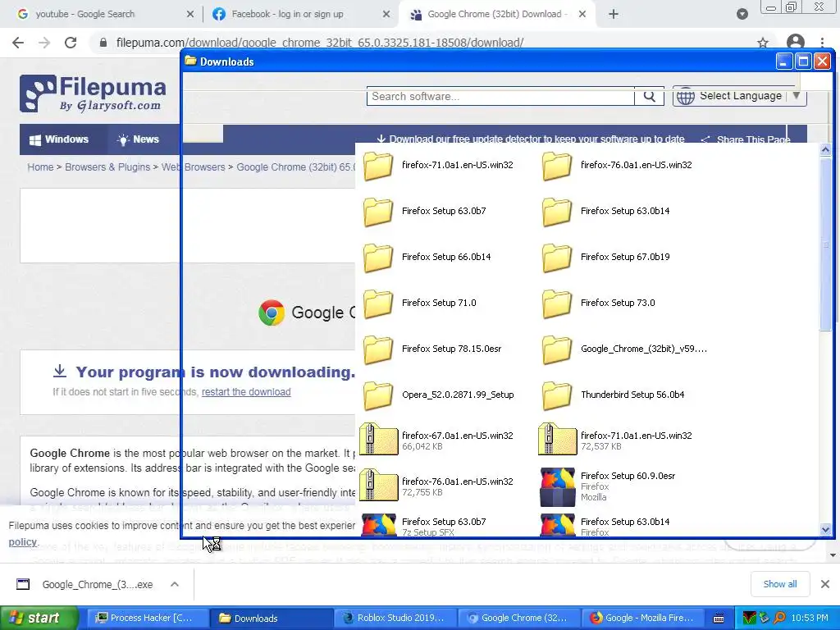Select Firefox Setup 67.0b19 folder icon
The image size is (840, 630).
[557, 258]
